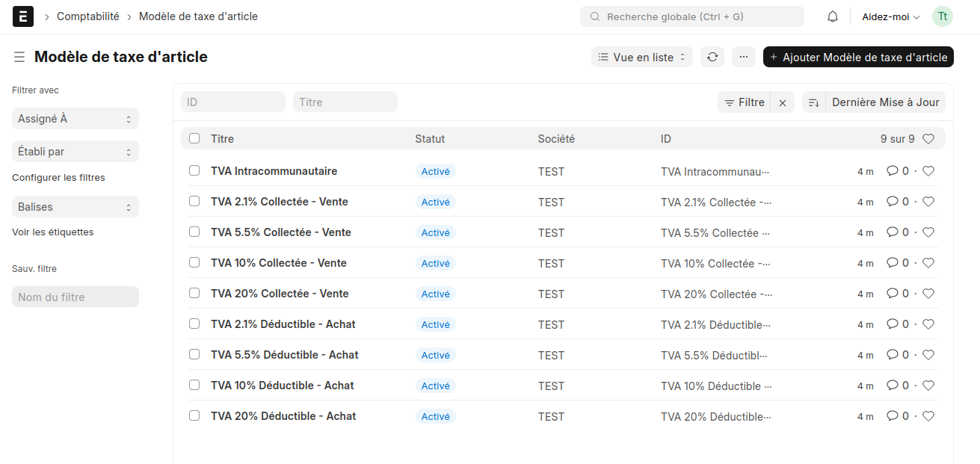Image resolution: width=980 pixels, height=464 pixels.
Task: Like the TVA Intracommunautaire row heart icon
Action: click(928, 171)
